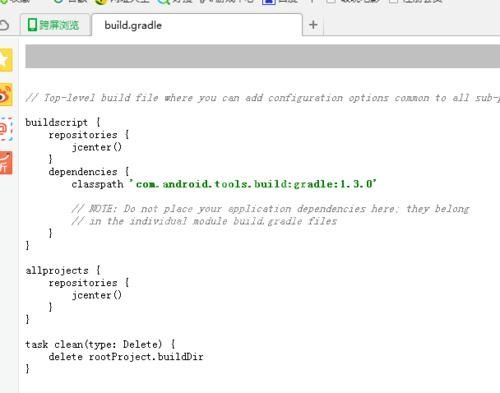Click the 'dependencies {' line

[89, 172]
